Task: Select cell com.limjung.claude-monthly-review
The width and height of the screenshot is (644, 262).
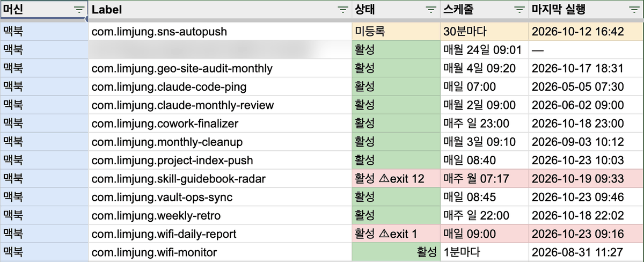Action: (220, 105)
